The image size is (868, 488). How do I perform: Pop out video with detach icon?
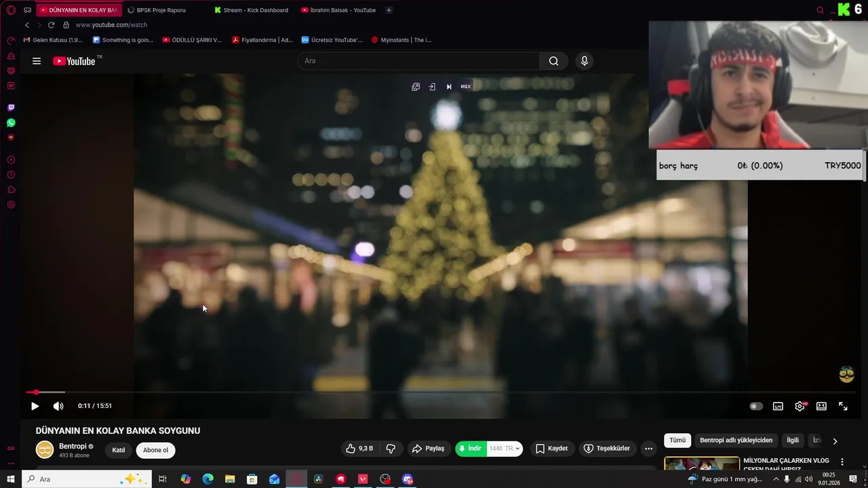[x=416, y=87]
